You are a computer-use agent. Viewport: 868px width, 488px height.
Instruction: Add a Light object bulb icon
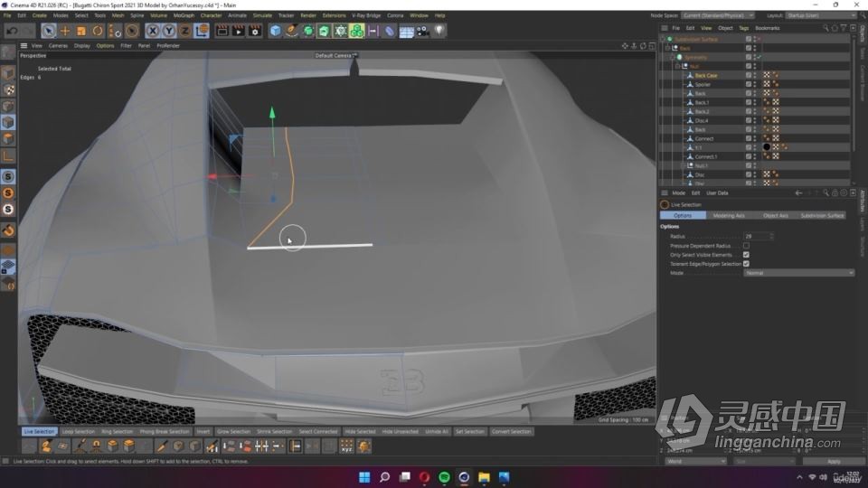click(x=439, y=31)
